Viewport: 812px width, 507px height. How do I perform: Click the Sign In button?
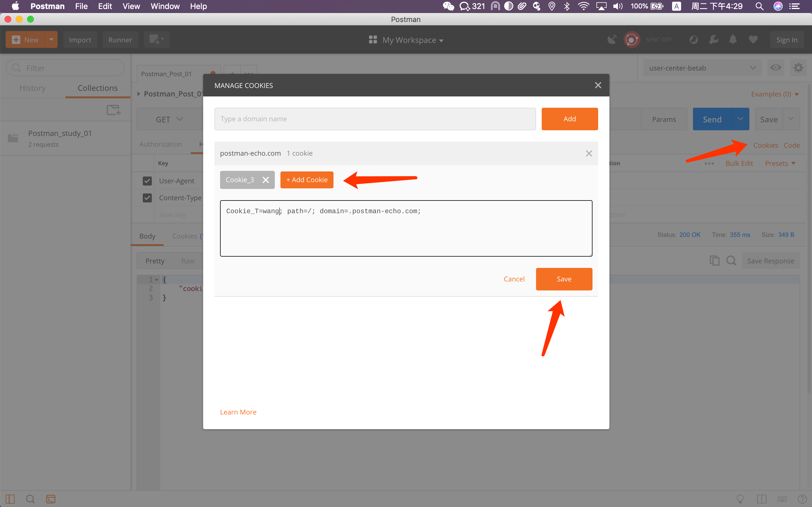pyautogui.click(x=787, y=39)
